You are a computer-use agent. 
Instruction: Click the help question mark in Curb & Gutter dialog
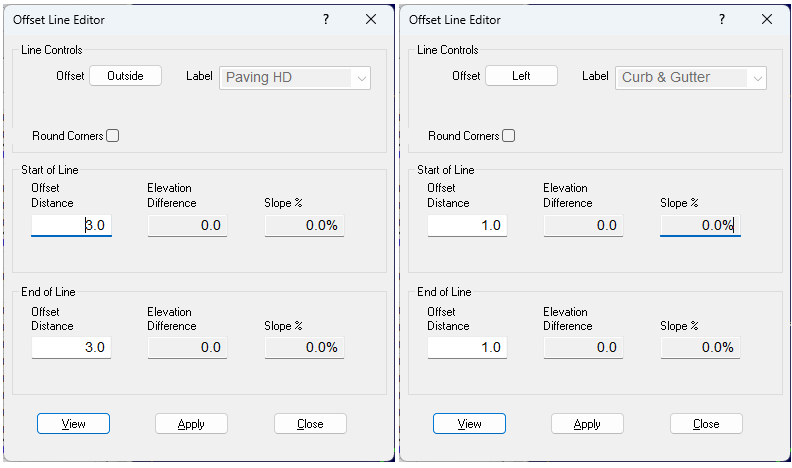[x=722, y=19]
